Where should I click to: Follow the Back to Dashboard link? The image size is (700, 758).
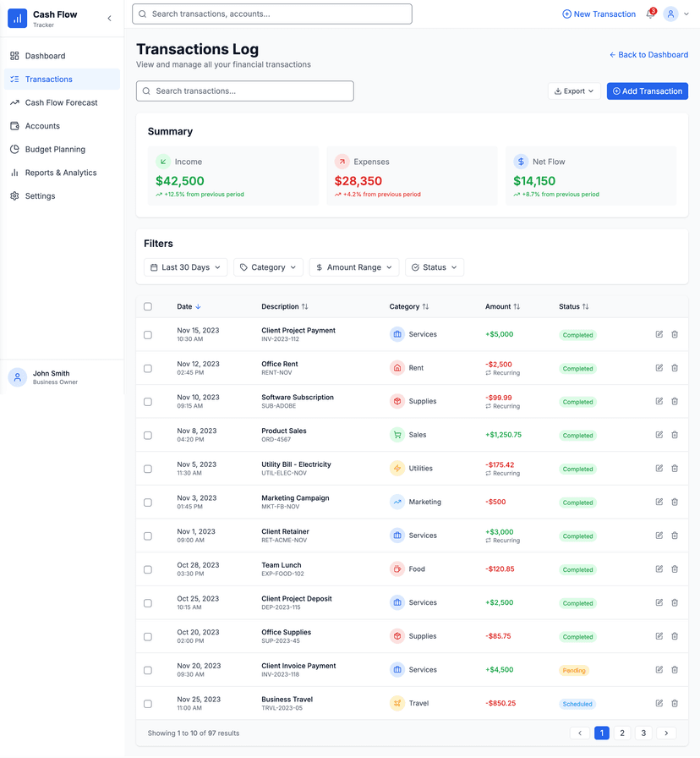pyautogui.click(x=648, y=54)
